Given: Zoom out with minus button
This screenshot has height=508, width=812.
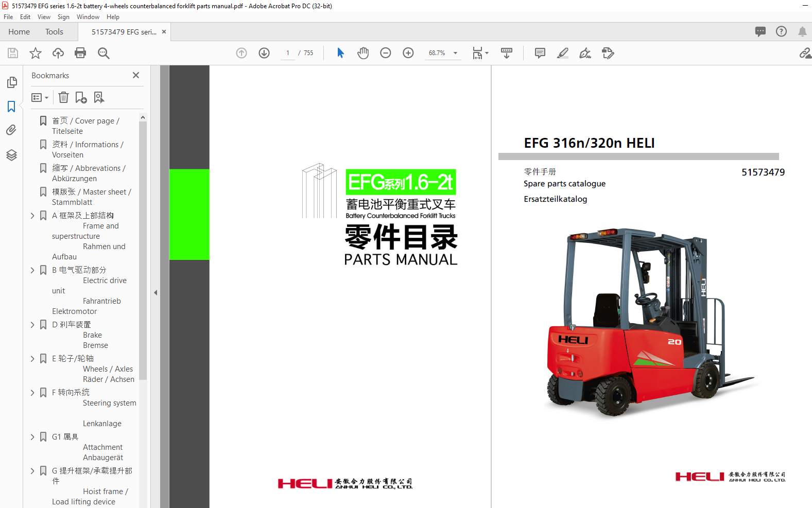Looking at the screenshot, I should (x=386, y=53).
